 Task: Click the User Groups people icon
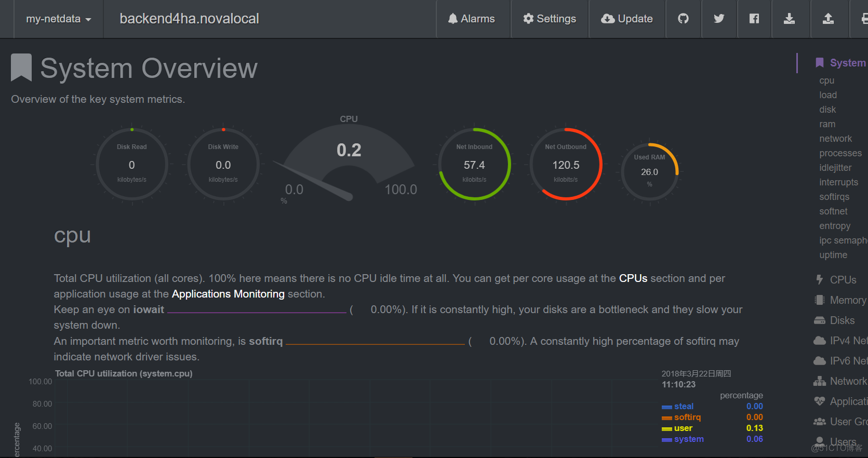(x=819, y=422)
